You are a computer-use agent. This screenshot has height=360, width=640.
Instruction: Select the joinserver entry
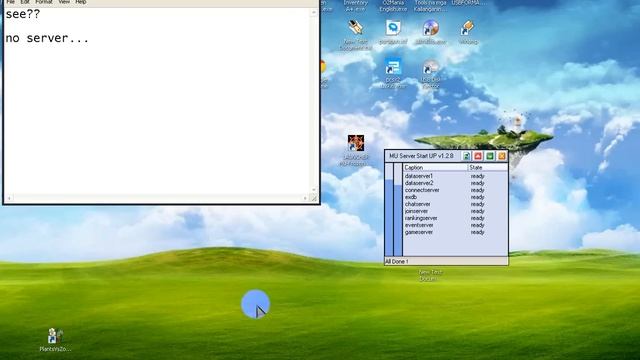(416, 211)
